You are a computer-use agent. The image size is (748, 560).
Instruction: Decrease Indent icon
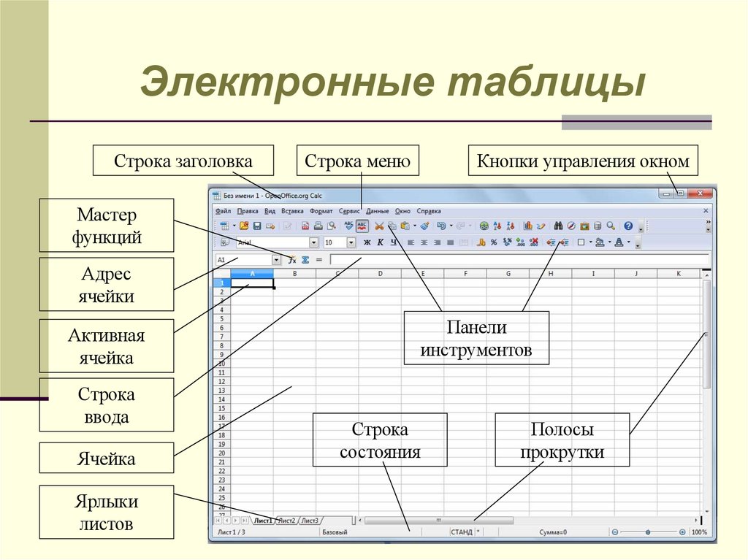(x=551, y=242)
